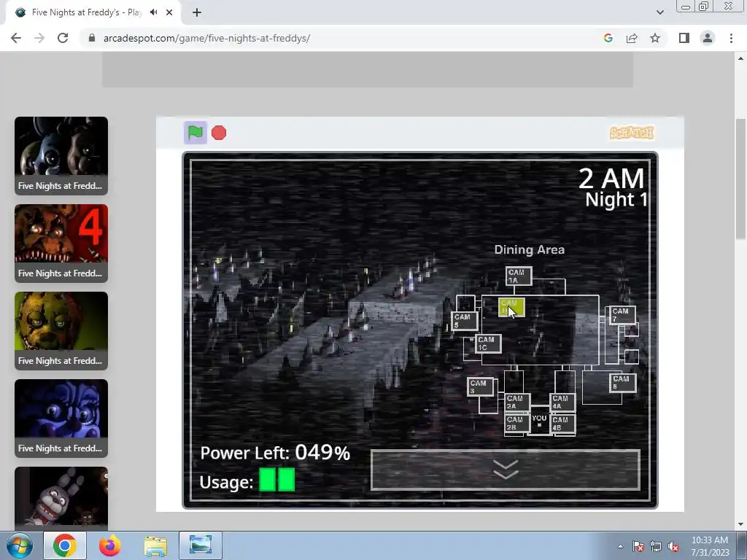This screenshot has height=560, width=747.
Task: Switch to CAM 2B camera
Action: 517,424
